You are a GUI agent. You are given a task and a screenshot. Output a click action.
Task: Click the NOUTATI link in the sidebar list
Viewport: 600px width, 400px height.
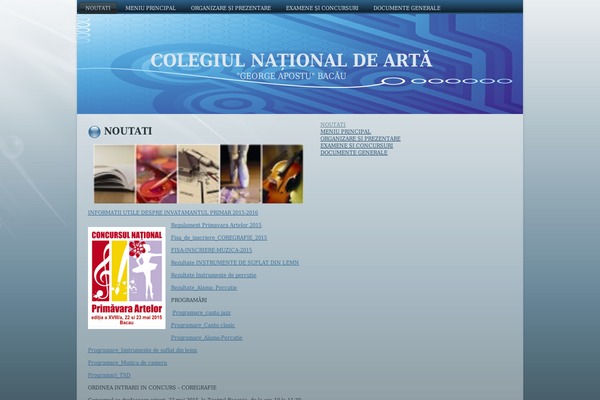pyautogui.click(x=333, y=124)
